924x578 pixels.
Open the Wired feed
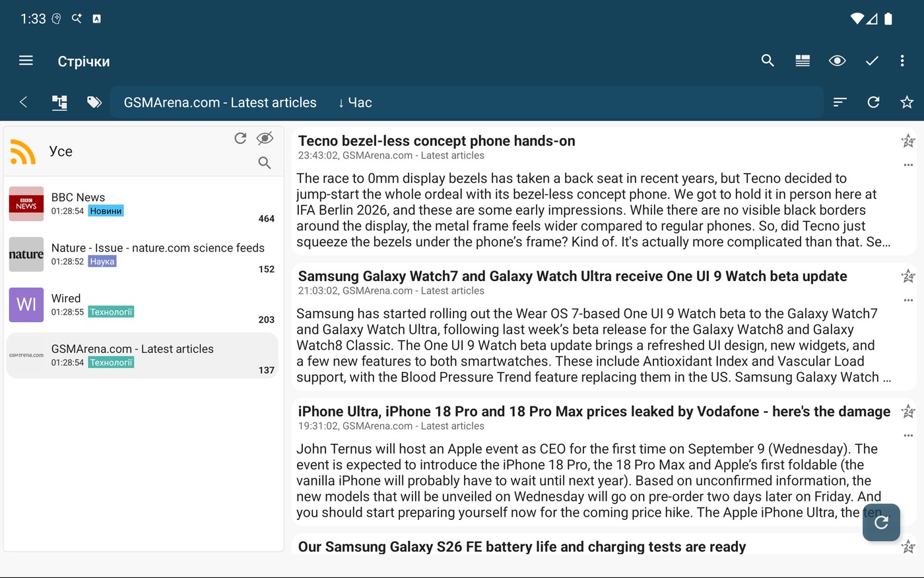[143, 305]
